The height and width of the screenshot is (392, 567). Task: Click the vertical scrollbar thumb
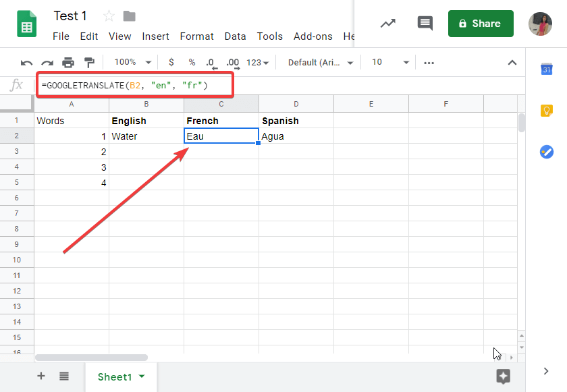pos(521,123)
